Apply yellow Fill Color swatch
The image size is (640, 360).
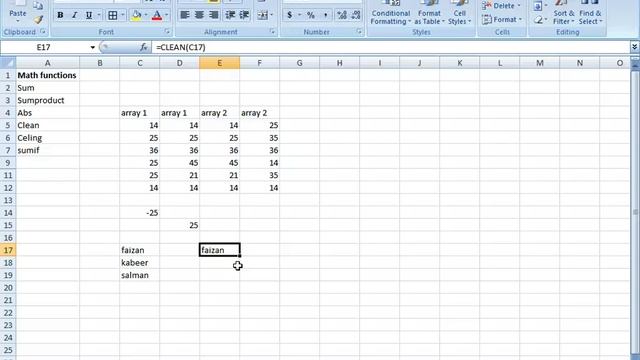pyautogui.click(x=136, y=16)
